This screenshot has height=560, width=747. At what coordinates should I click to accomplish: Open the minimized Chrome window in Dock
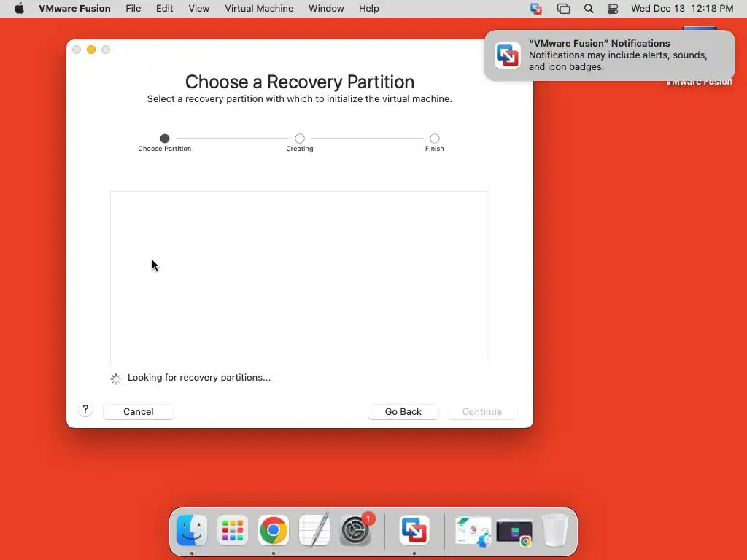click(x=514, y=532)
